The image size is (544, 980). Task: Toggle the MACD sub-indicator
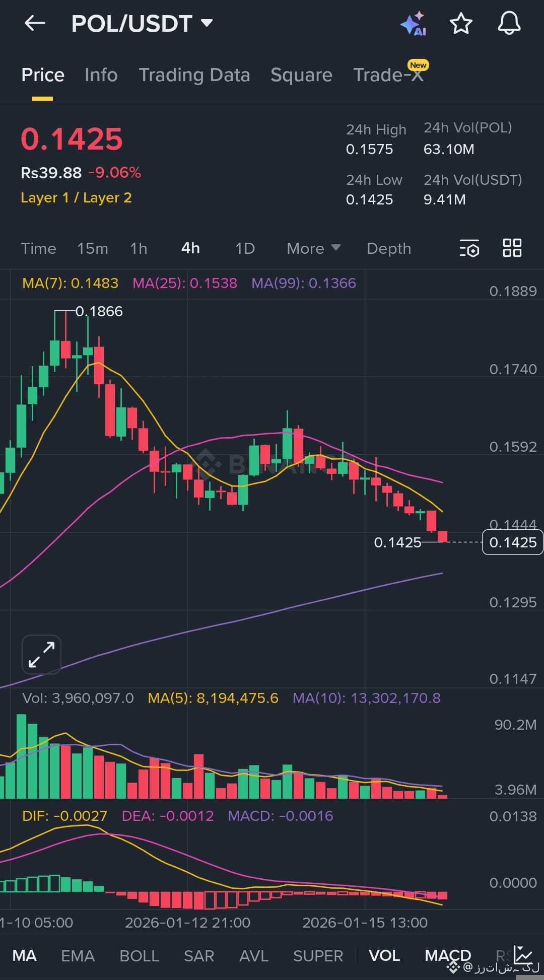tap(448, 955)
